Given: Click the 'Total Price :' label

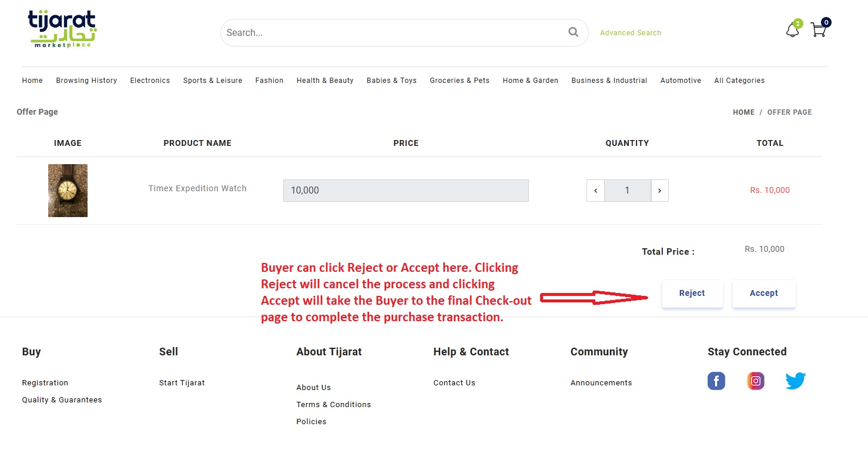Looking at the screenshot, I should (668, 252).
